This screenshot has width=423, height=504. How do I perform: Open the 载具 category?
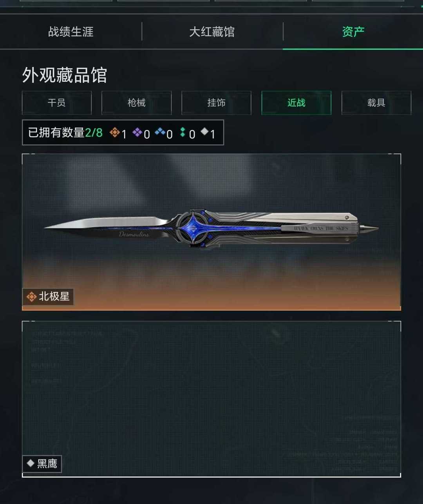point(376,103)
